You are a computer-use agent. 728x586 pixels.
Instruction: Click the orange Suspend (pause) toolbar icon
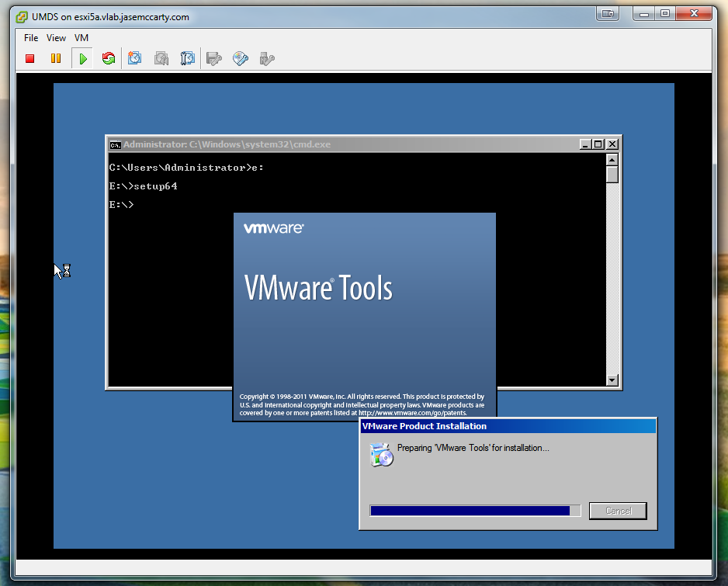(x=56, y=58)
